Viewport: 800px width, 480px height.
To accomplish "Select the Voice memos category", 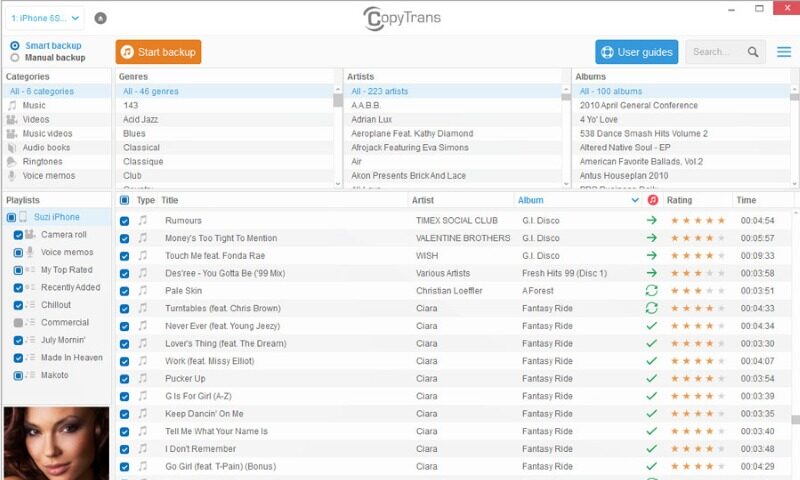I will coord(56,175).
